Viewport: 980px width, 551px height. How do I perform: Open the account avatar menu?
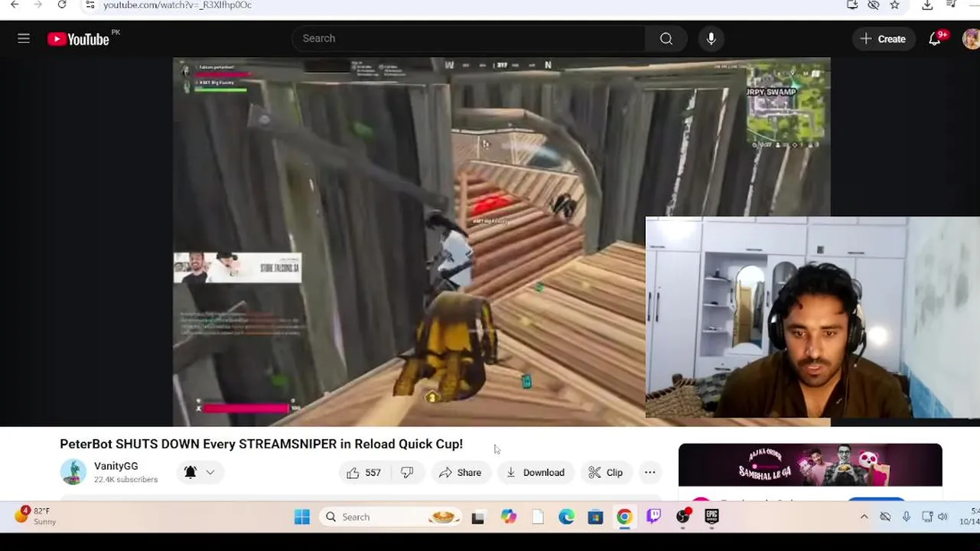click(971, 38)
